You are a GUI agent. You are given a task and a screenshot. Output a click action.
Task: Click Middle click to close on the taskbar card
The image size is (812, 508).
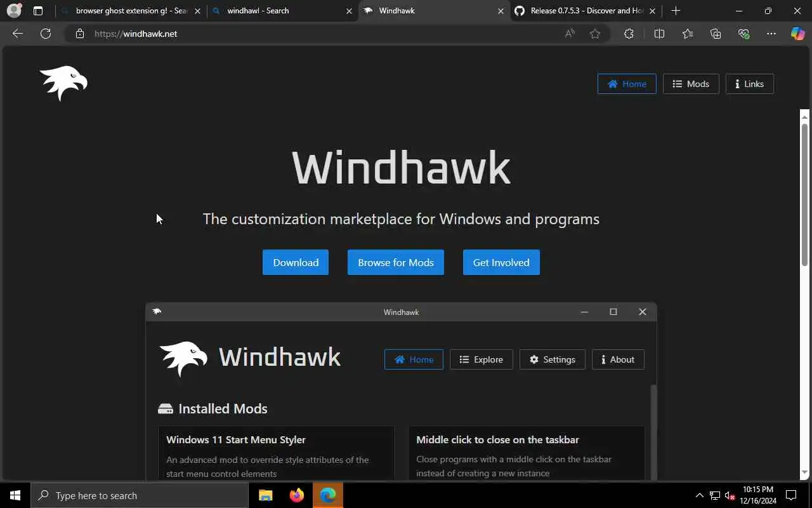point(527,453)
